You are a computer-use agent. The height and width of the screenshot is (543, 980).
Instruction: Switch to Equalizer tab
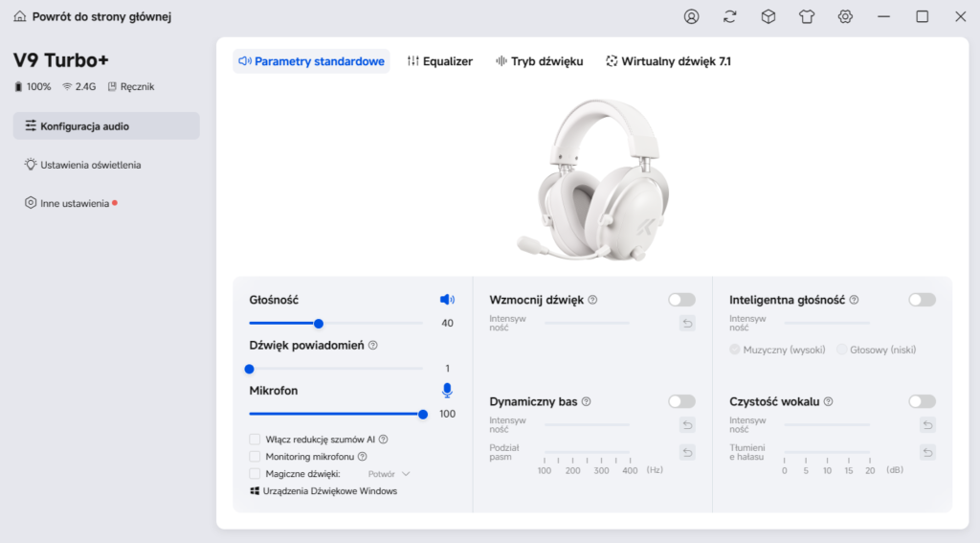pyautogui.click(x=440, y=61)
